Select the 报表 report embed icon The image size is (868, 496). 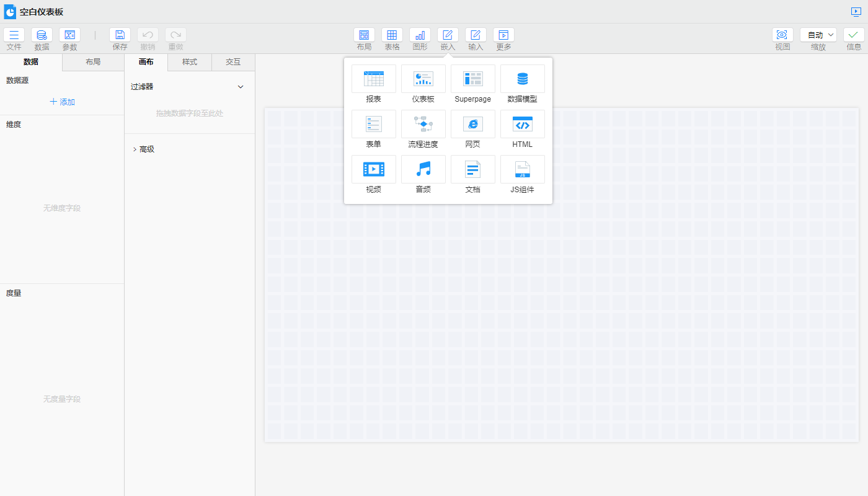373,79
